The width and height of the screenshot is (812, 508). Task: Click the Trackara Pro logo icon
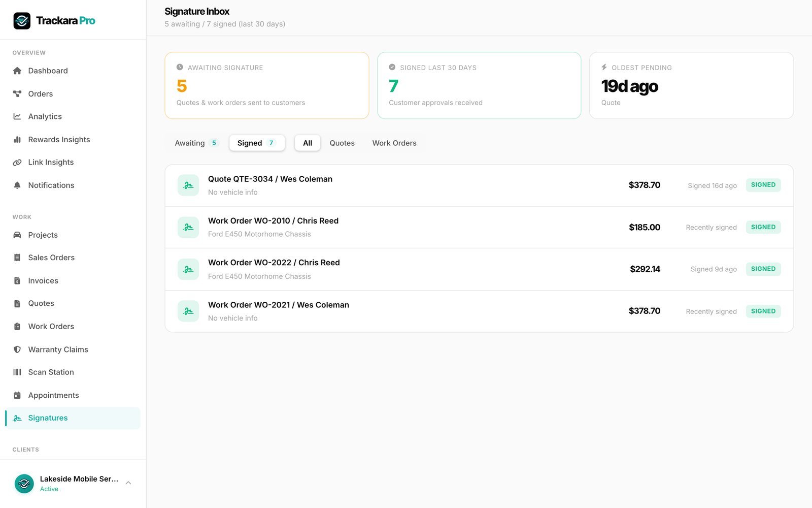click(x=22, y=21)
